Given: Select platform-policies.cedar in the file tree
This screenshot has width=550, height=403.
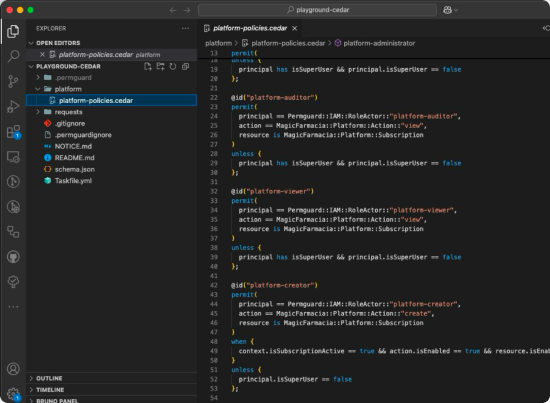Looking at the screenshot, I should coord(112,100).
